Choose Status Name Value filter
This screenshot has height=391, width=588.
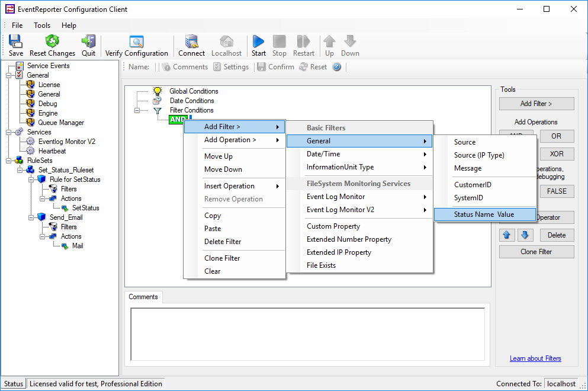(485, 214)
